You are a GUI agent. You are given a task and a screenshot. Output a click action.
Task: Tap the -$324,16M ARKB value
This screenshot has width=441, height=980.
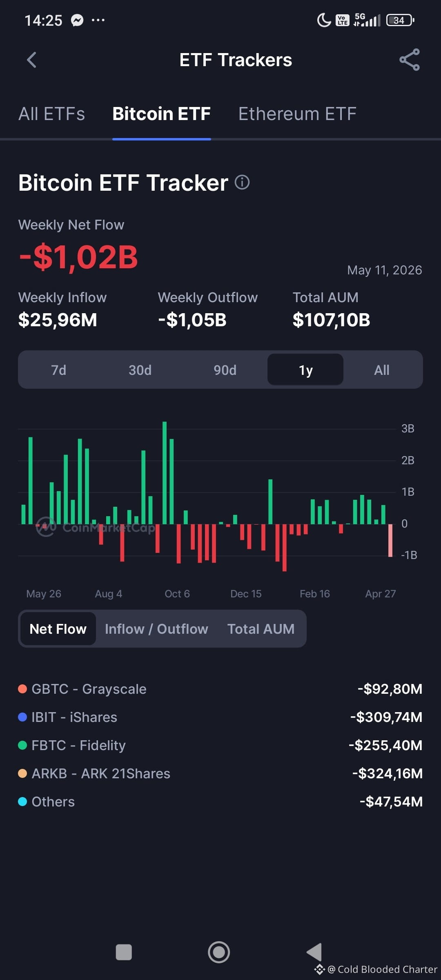coord(388,773)
